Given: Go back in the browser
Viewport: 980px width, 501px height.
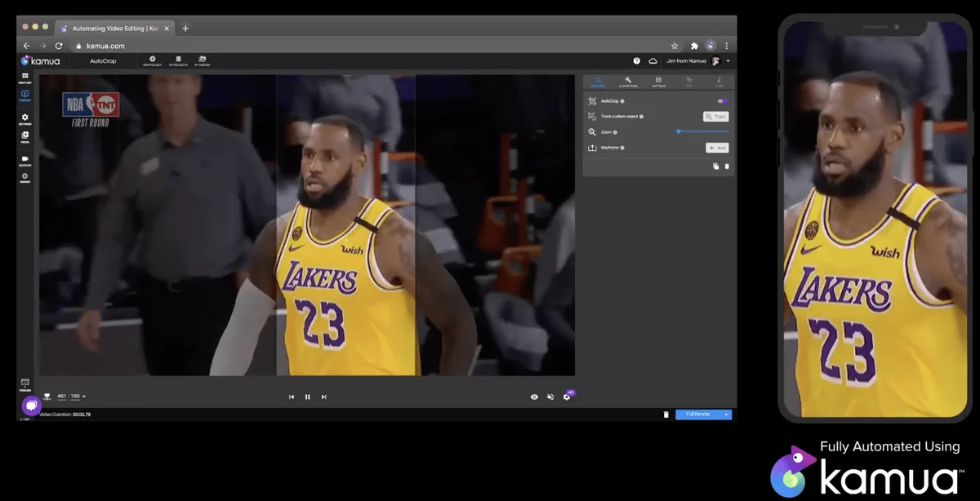Looking at the screenshot, I should point(27,46).
